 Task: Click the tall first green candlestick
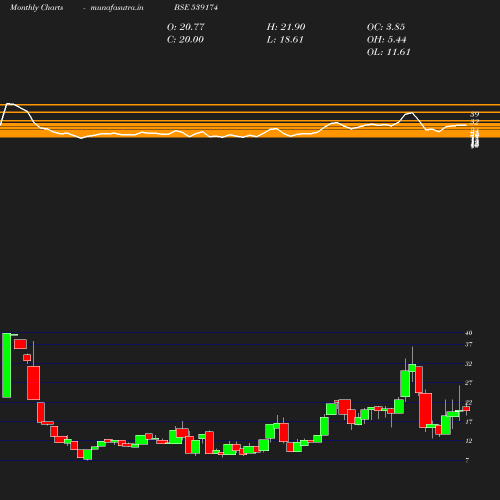tap(6, 365)
